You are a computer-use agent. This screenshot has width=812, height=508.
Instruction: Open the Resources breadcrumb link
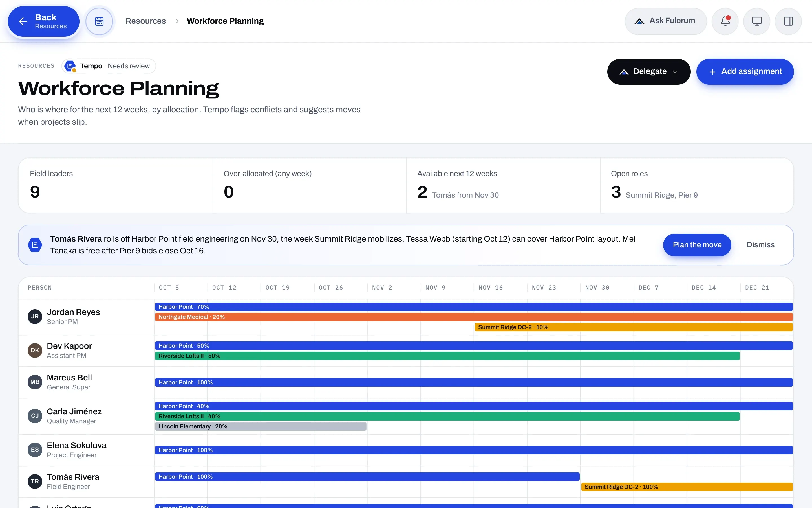(x=145, y=21)
